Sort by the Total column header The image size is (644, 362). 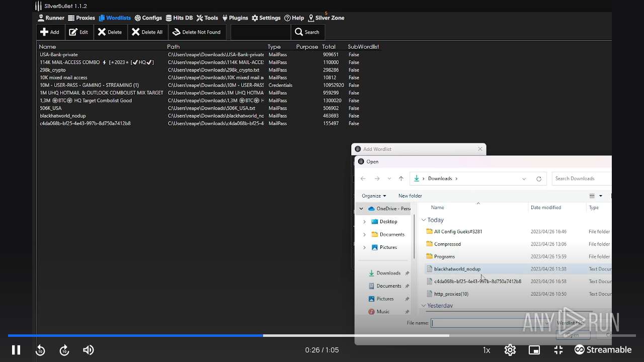pos(329,47)
